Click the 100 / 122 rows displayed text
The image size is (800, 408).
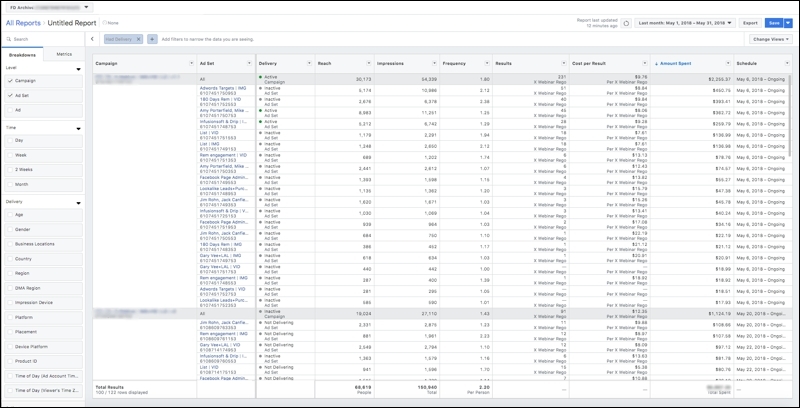pyautogui.click(x=121, y=392)
